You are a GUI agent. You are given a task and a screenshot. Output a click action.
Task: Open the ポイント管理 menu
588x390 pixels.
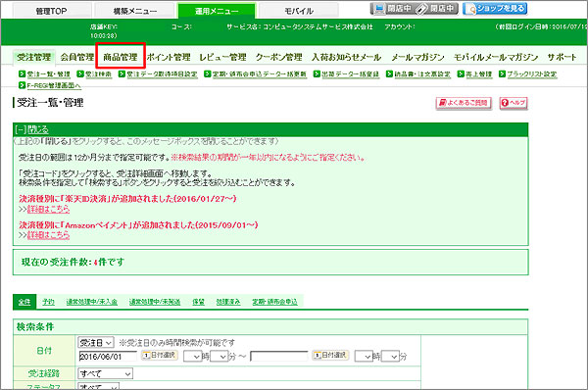(x=169, y=58)
